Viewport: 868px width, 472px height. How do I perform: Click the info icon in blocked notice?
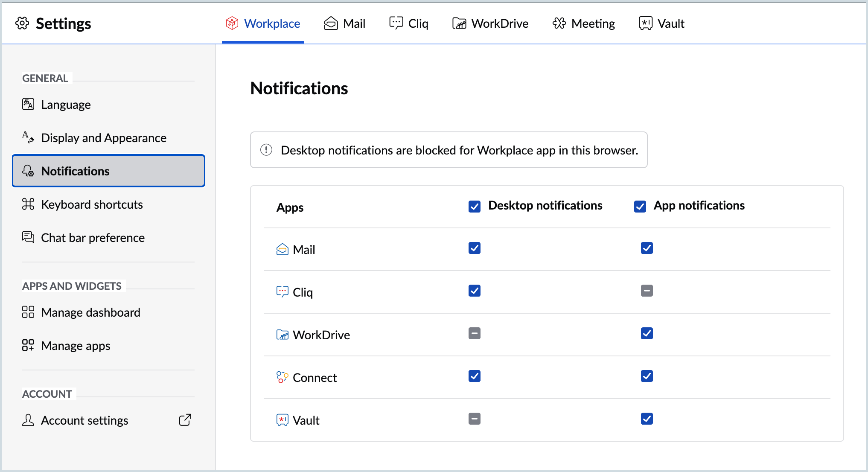pyautogui.click(x=266, y=150)
